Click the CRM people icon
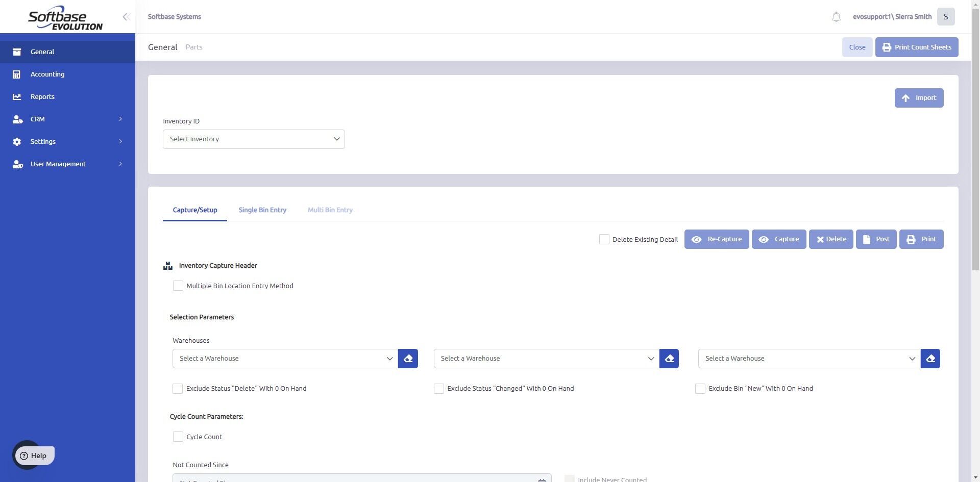The height and width of the screenshot is (482, 980). pyautogui.click(x=17, y=119)
